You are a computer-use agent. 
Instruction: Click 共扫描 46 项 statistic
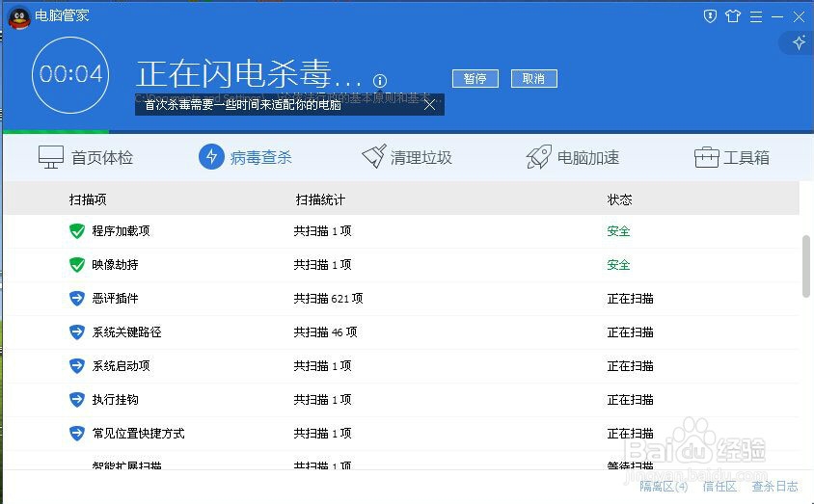click(325, 332)
